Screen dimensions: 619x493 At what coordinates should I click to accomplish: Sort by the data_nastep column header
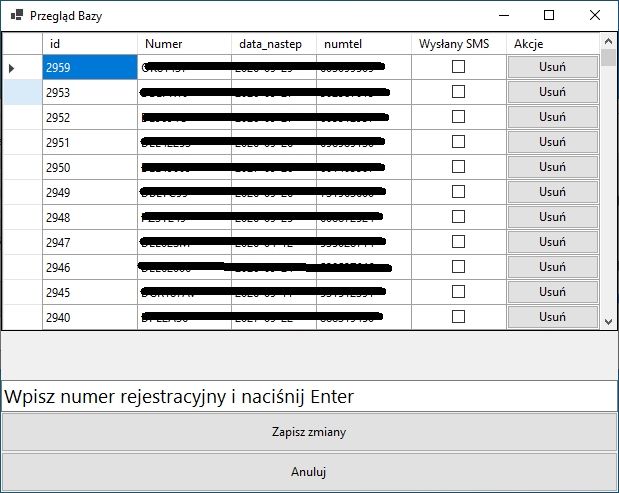coord(273,44)
